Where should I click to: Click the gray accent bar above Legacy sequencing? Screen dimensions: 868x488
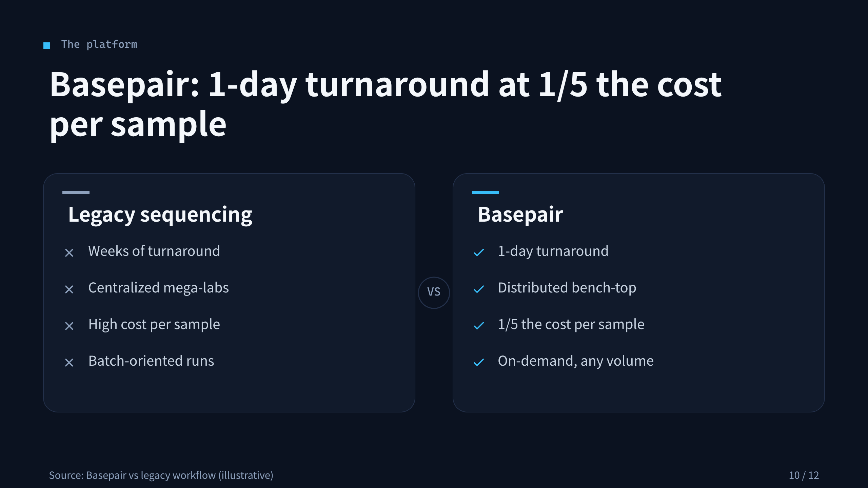[x=76, y=192]
